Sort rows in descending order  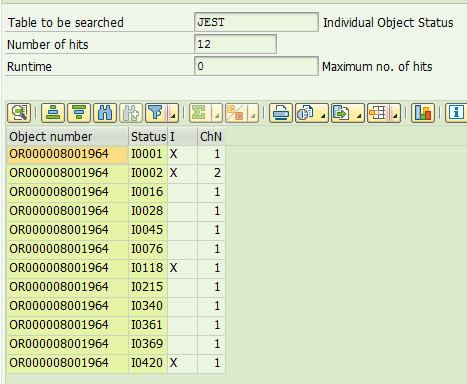tap(79, 113)
